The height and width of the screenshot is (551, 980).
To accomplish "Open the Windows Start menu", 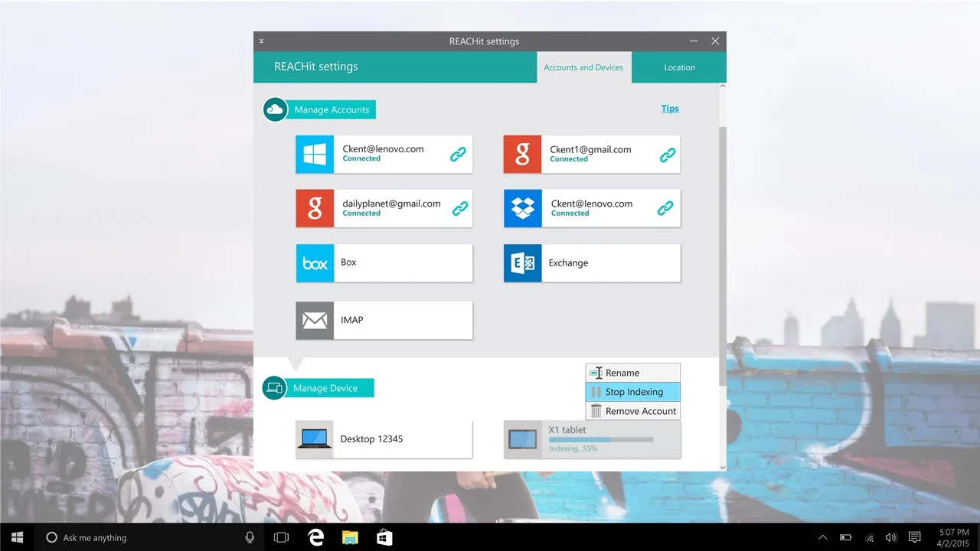I will click(x=17, y=537).
